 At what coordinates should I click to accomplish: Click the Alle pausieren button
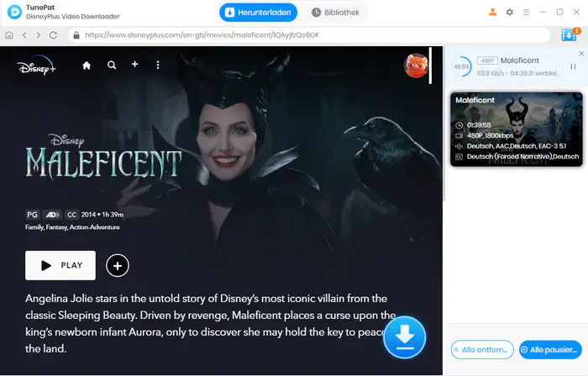click(x=550, y=349)
